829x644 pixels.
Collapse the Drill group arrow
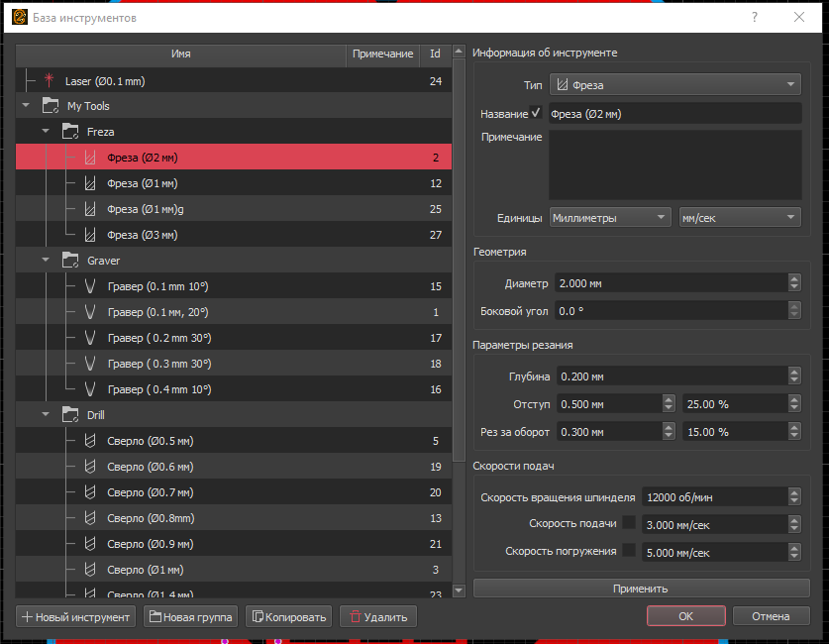coord(46,414)
